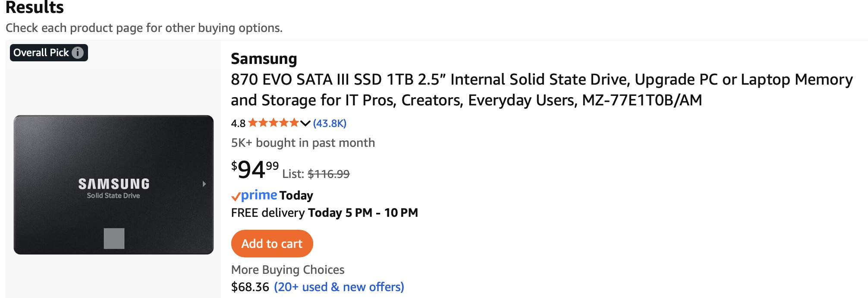This screenshot has height=298, width=868.
Task: Click the Overall Pick badge label
Action: pos(41,53)
